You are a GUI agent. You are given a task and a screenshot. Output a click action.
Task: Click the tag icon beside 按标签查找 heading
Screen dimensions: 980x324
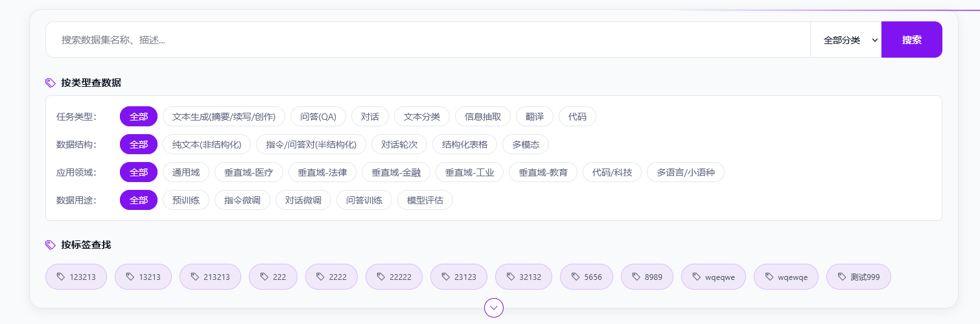[51, 245]
